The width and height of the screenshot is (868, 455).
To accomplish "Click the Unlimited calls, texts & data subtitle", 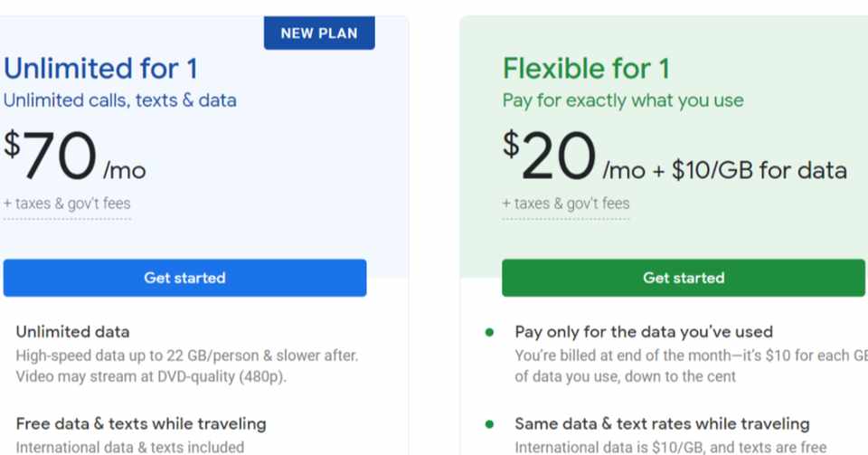I will click(120, 100).
